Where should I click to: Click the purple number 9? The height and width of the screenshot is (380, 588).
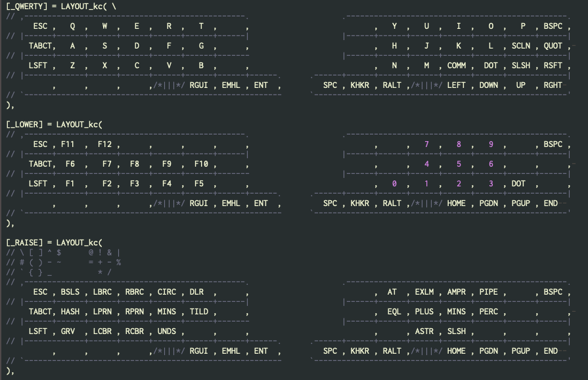pos(491,144)
